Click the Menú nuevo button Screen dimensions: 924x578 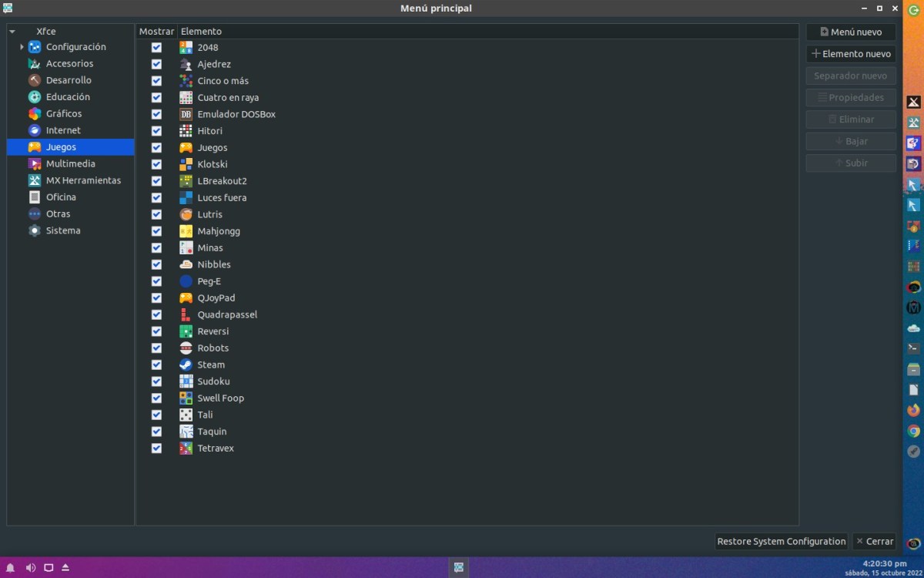coord(851,32)
